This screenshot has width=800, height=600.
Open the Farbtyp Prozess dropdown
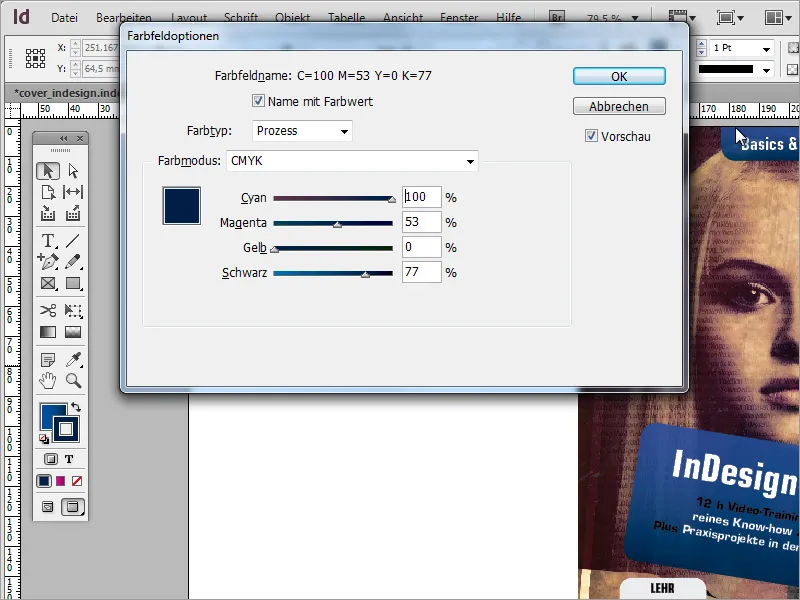(x=302, y=131)
